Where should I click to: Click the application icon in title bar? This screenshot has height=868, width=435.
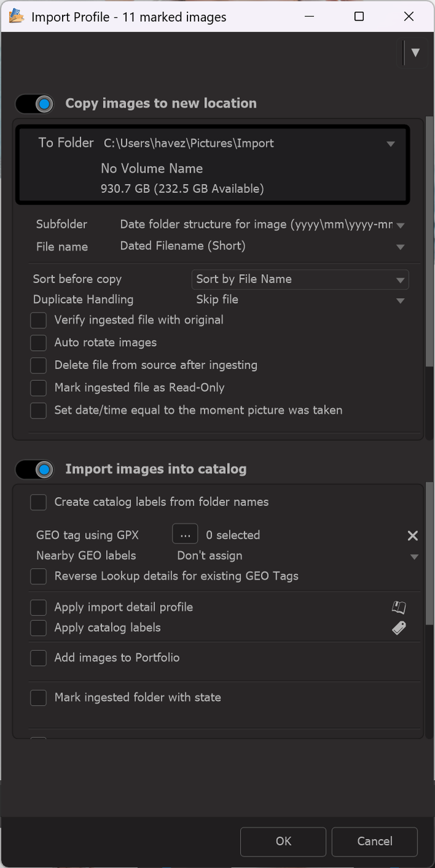click(17, 16)
